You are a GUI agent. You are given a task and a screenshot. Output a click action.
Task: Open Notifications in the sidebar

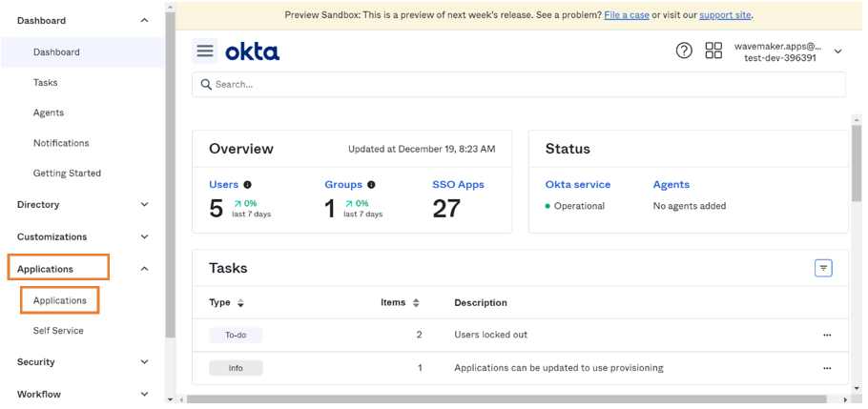61,143
